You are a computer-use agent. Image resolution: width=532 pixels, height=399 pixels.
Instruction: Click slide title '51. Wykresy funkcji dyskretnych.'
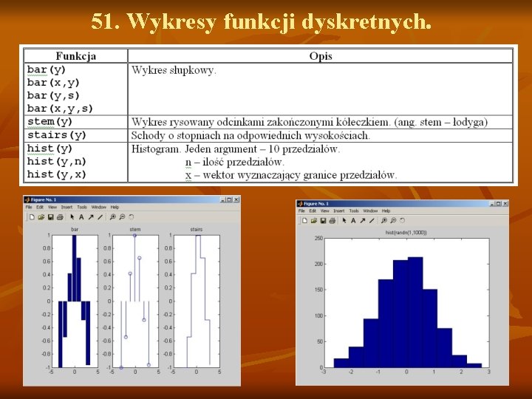pyautogui.click(x=262, y=21)
